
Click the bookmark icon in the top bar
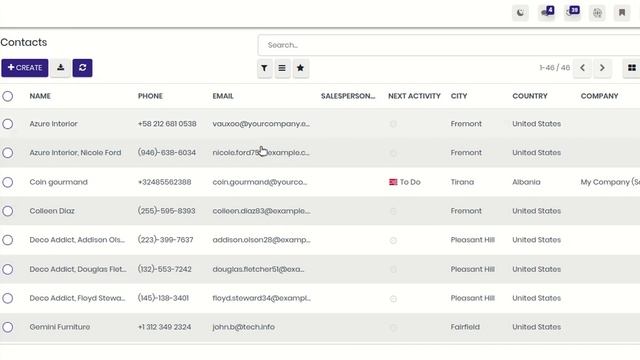622,13
